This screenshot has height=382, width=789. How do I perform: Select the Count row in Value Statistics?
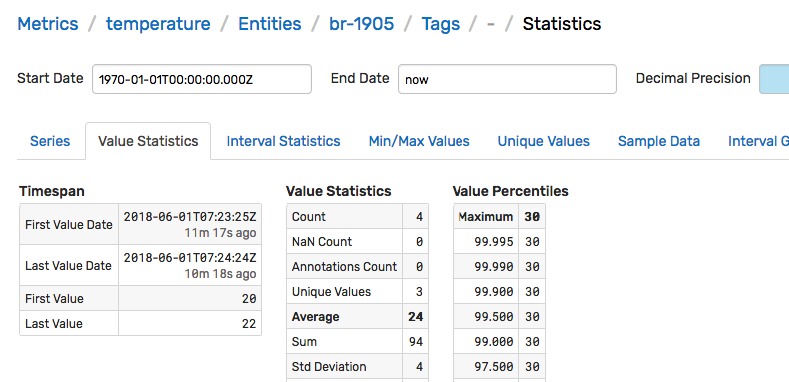357,217
